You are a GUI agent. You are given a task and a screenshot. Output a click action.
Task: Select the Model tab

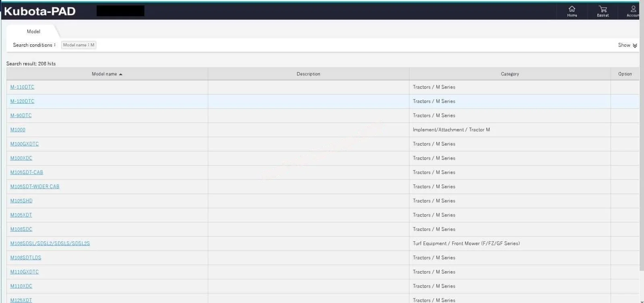33,31
